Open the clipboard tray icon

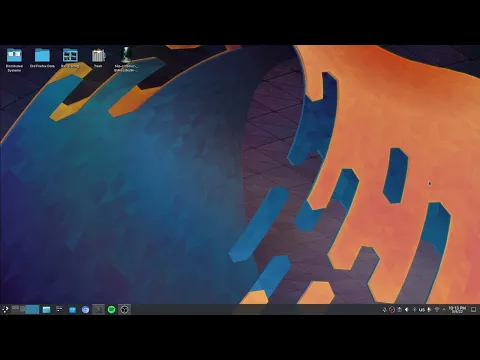pos(399,310)
